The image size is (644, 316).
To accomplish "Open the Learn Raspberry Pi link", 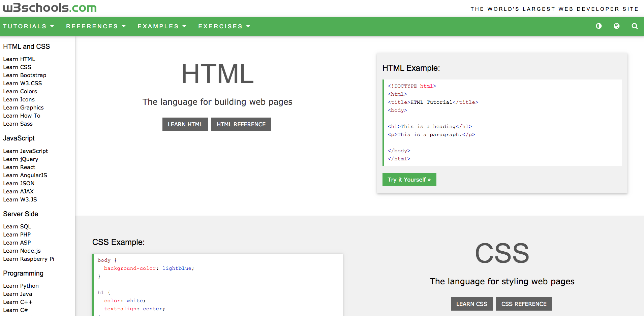I will [29, 259].
